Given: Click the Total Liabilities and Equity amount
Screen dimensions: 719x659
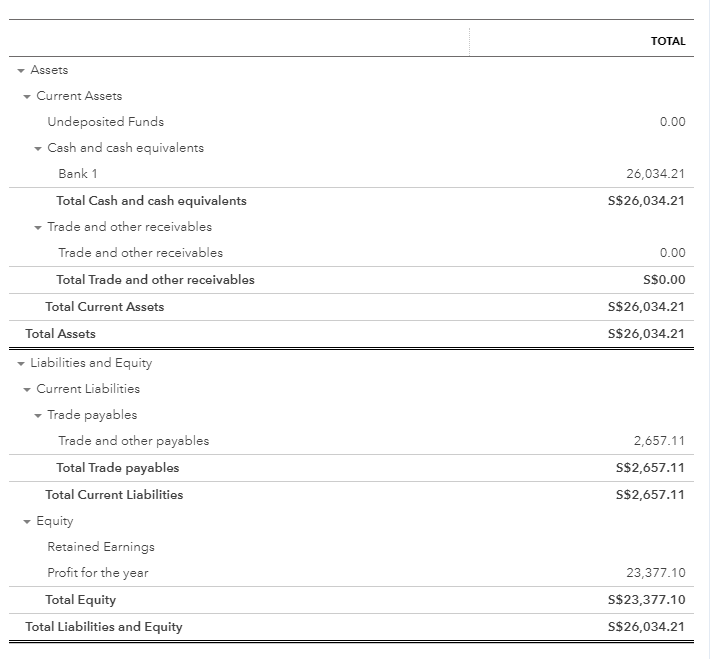Looking at the screenshot, I should click(646, 627).
